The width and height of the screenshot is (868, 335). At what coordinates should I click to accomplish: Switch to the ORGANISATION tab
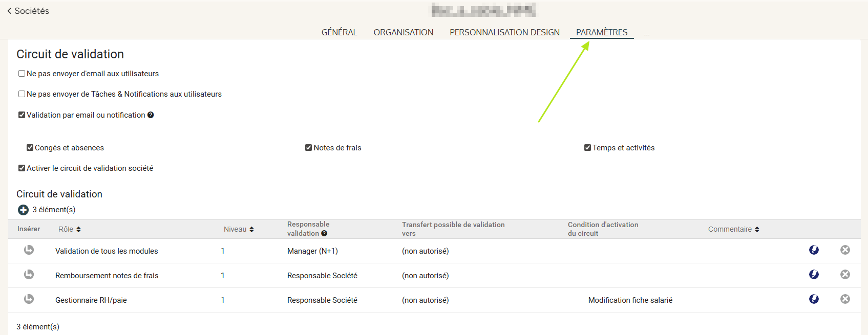pos(403,32)
